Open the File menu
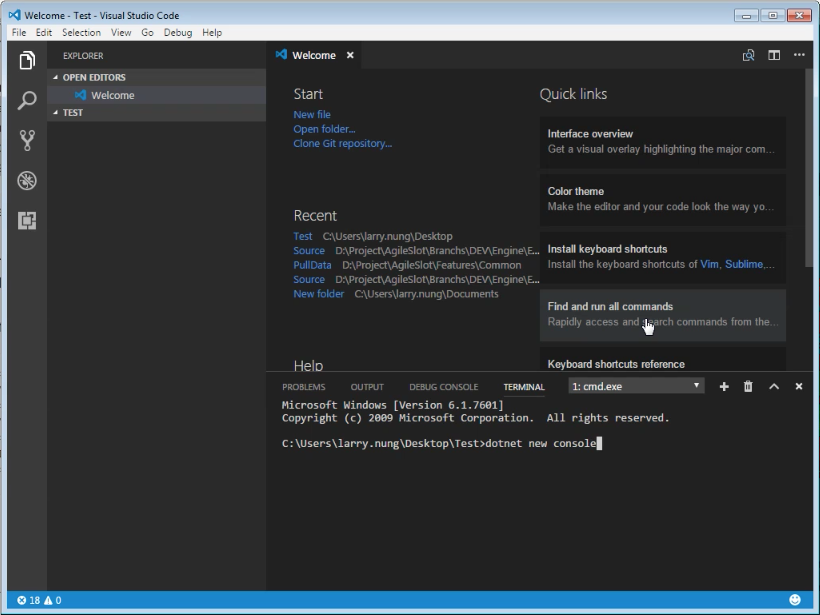820x615 pixels. point(19,32)
